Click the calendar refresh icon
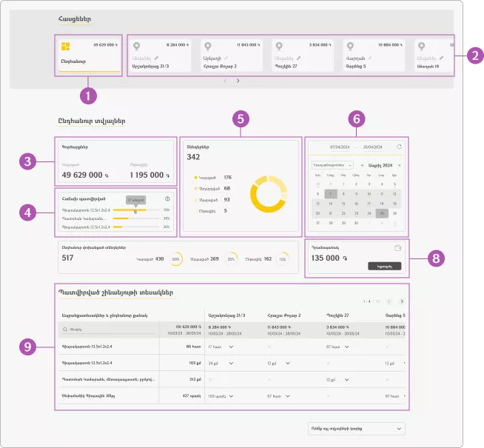The height and width of the screenshot is (448, 484). (x=400, y=147)
